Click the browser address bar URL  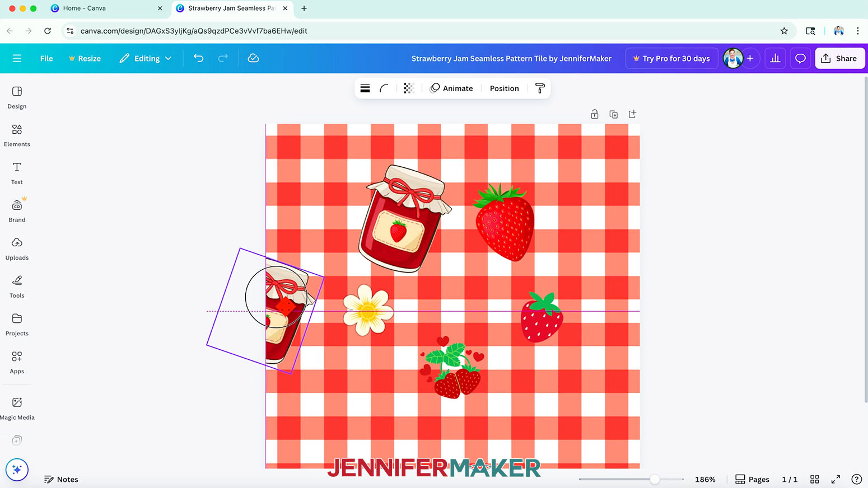(194, 31)
